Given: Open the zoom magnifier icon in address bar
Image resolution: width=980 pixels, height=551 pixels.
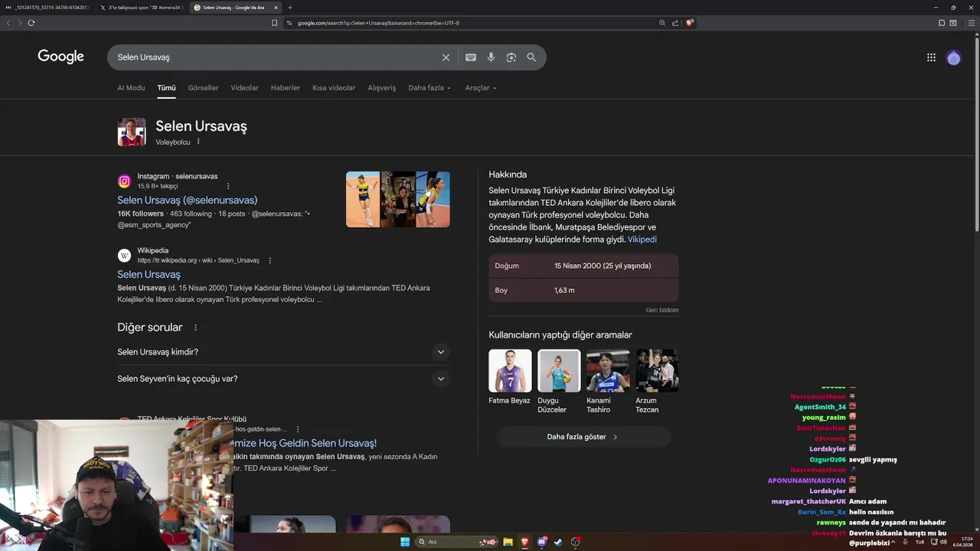Looking at the screenshot, I should coord(661,23).
